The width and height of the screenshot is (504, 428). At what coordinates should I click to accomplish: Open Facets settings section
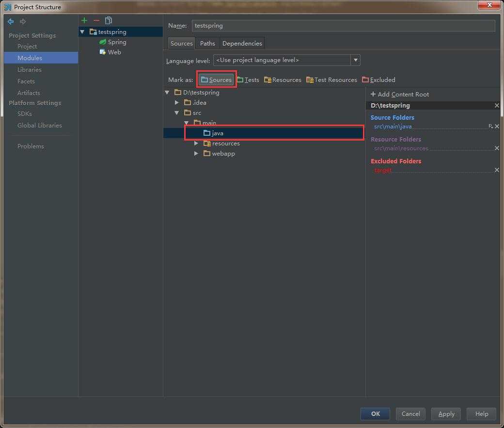26,81
